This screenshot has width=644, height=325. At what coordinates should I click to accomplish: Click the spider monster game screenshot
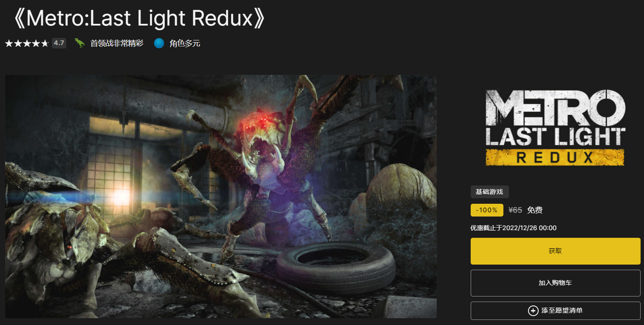click(221, 197)
